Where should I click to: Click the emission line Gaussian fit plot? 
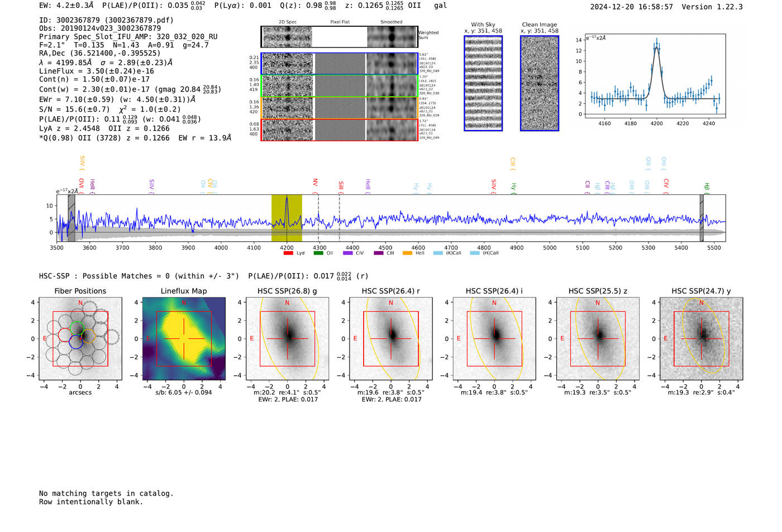pyautogui.click(x=655, y=76)
